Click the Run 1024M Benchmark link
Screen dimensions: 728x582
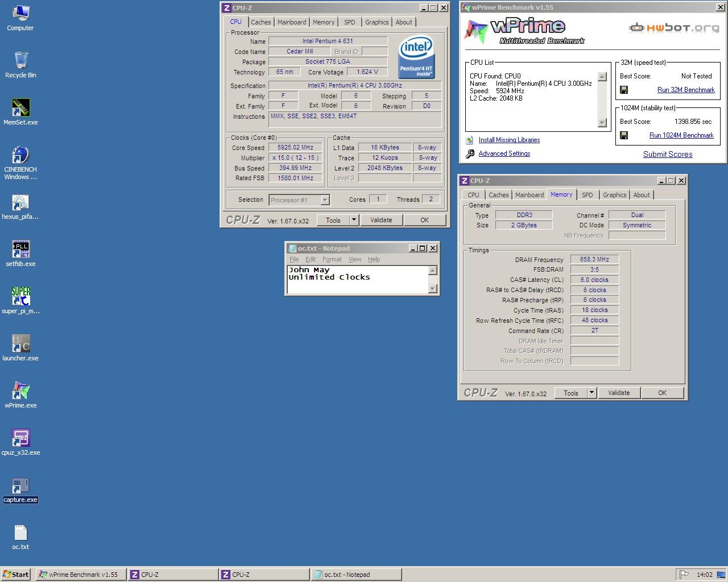681,135
